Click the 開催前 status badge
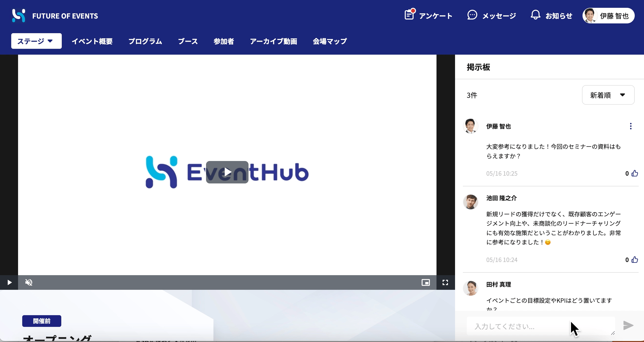 tap(42, 321)
